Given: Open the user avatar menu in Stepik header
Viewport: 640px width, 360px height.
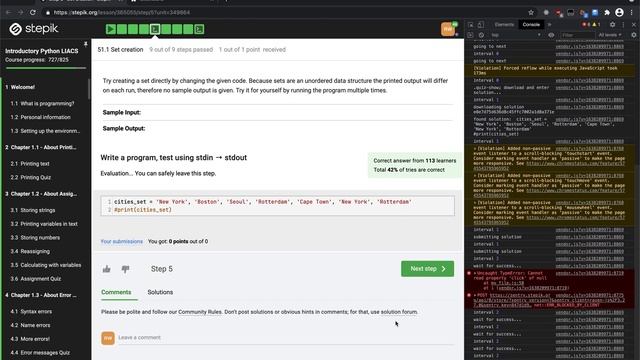Looking at the screenshot, I should click(x=448, y=29).
